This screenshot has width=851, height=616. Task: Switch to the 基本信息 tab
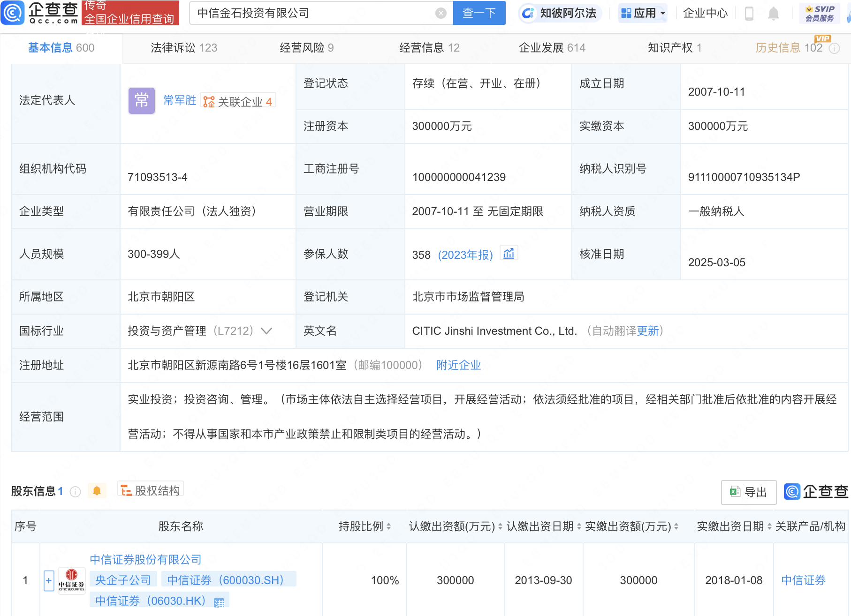61,48
